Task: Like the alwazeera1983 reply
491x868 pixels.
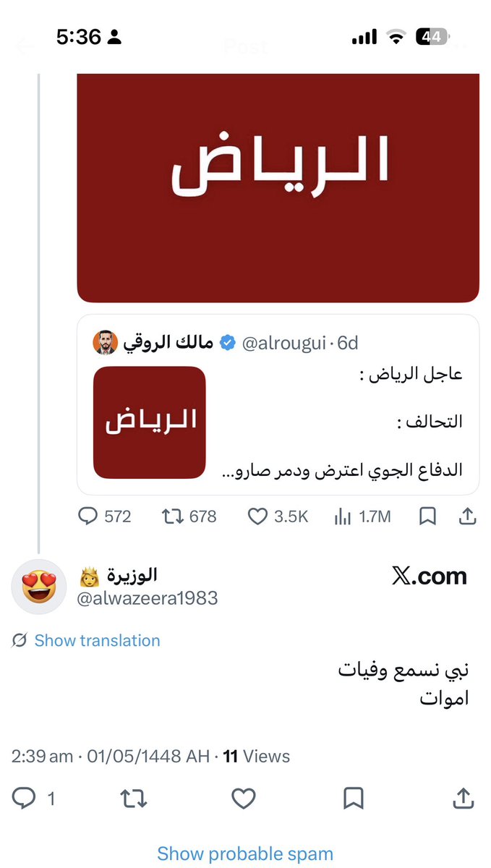Action: (244, 799)
